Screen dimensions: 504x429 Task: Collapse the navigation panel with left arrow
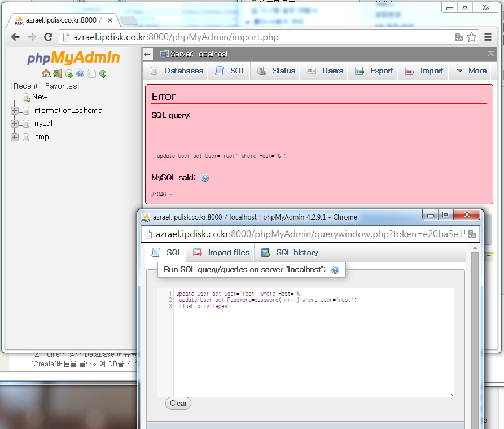147,54
